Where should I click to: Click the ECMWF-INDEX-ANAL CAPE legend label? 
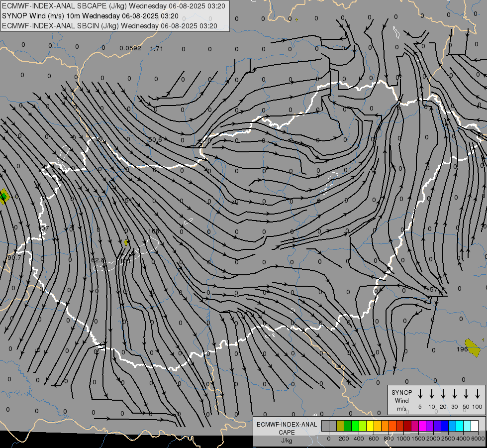[287, 429]
